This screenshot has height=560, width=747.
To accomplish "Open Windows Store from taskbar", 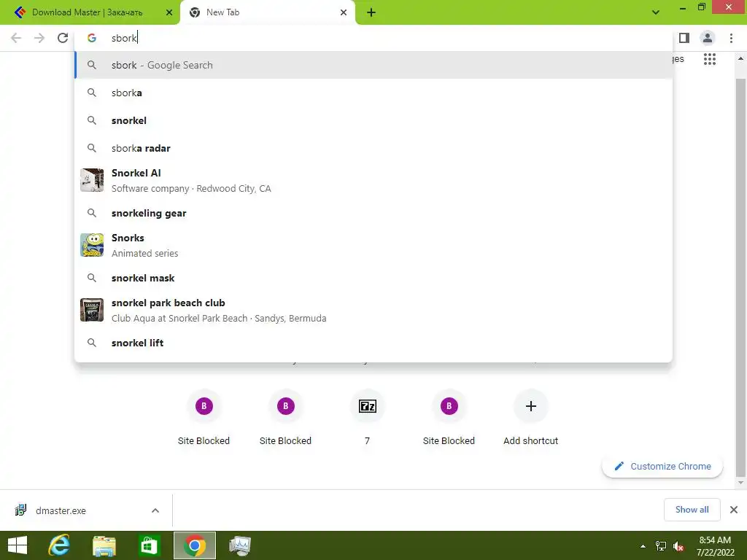I will pyautogui.click(x=149, y=545).
